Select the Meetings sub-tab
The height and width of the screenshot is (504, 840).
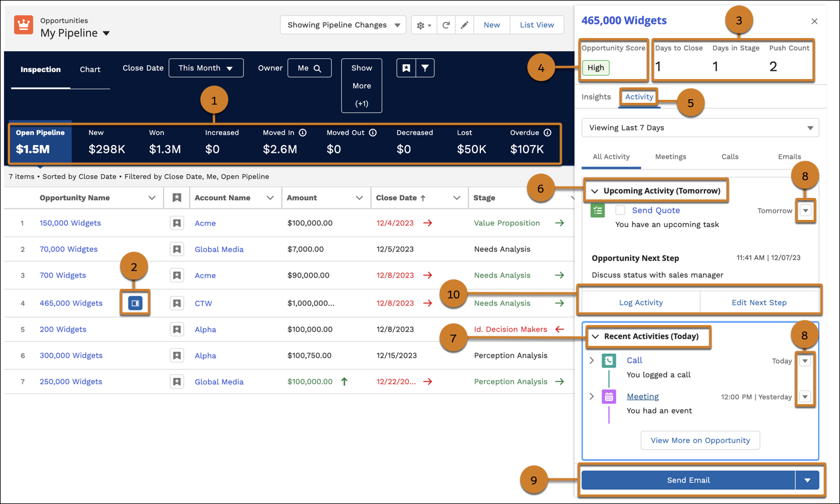(x=671, y=157)
